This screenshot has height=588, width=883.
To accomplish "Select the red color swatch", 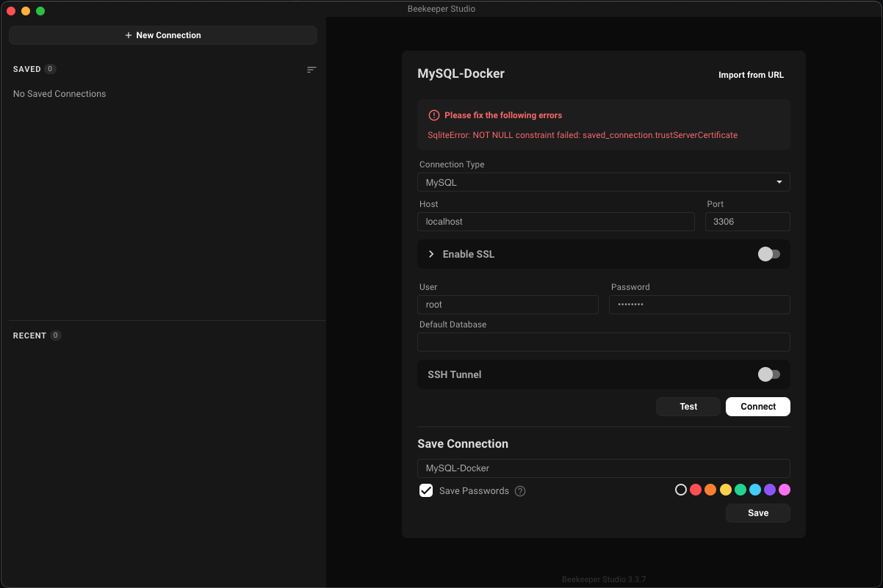I will [x=696, y=490].
